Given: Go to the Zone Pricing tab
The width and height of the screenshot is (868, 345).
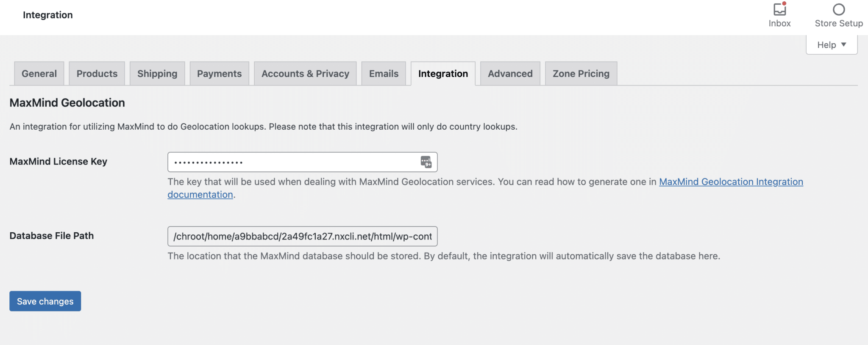Looking at the screenshot, I should [581, 74].
